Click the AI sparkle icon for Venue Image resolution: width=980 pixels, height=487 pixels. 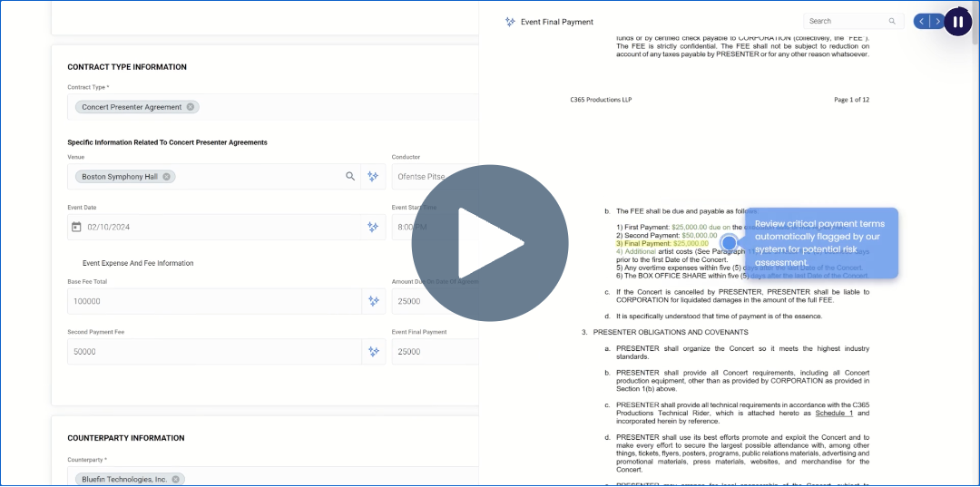point(373,177)
